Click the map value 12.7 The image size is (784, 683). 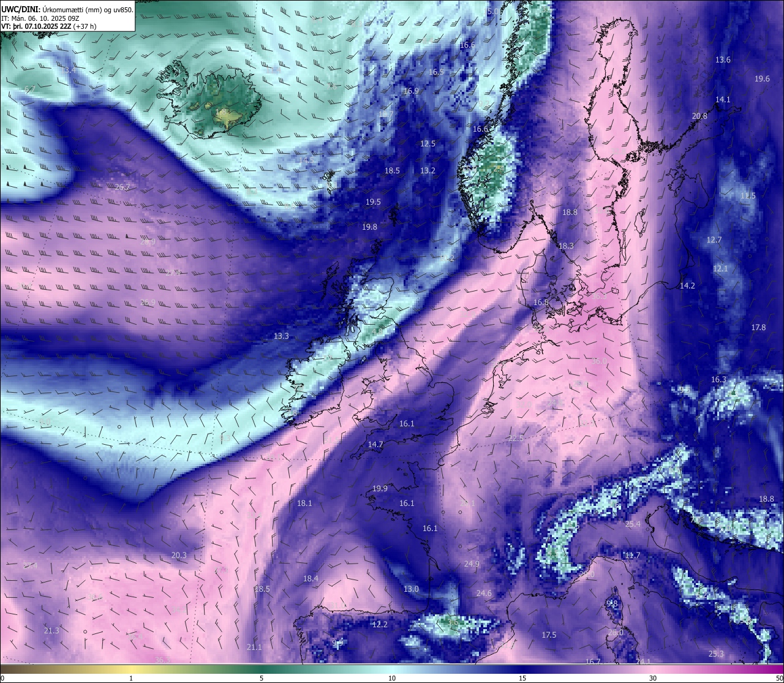click(x=714, y=240)
